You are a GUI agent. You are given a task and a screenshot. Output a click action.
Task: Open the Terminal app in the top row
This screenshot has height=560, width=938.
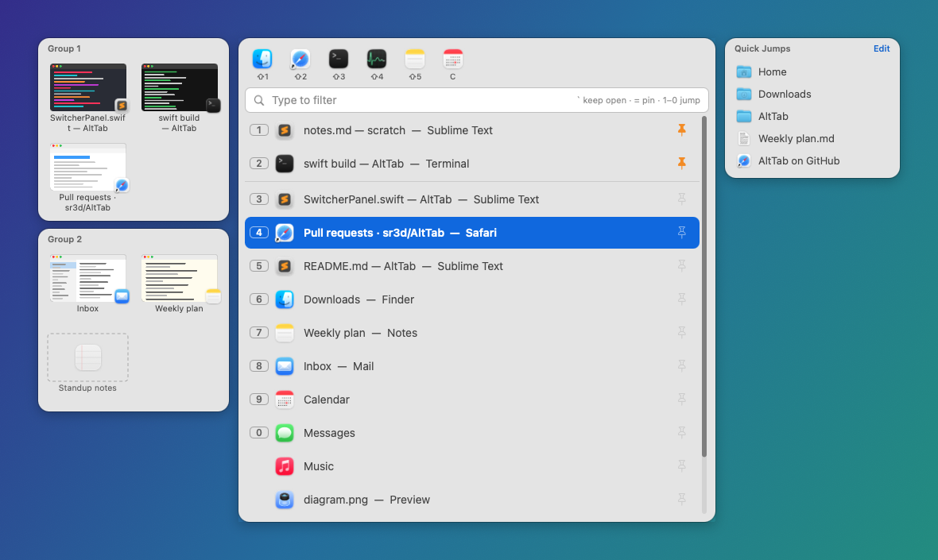click(339, 59)
